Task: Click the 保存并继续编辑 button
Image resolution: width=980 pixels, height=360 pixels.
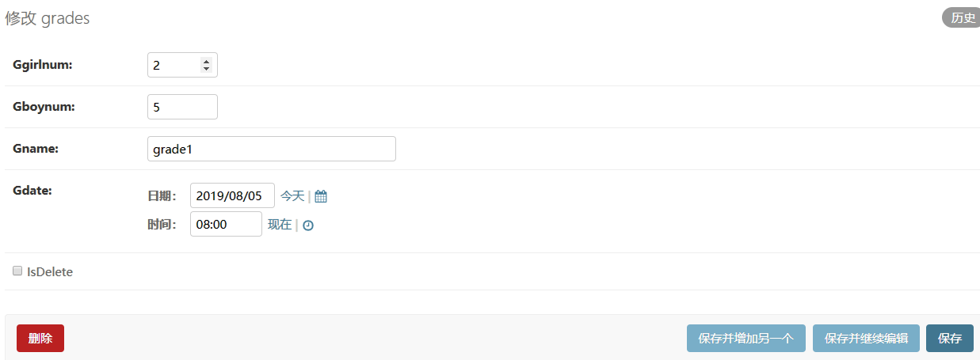Action: pos(866,338)
